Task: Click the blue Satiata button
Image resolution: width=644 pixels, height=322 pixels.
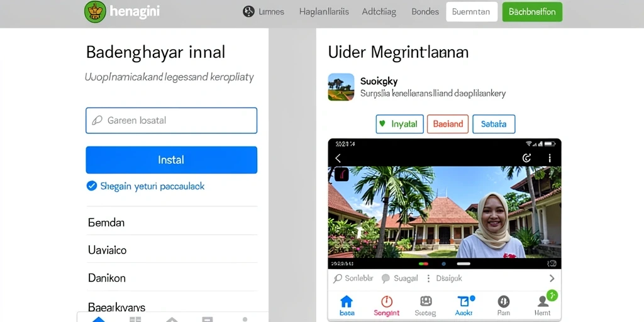Action: click(494, 124)
